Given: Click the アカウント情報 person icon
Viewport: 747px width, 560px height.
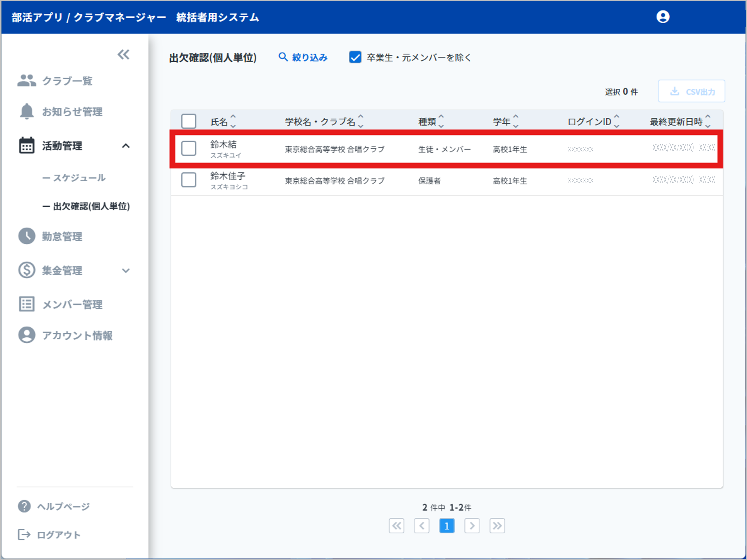Looking at the screenshot, I should pyautogui.click(x=27, y=335).
